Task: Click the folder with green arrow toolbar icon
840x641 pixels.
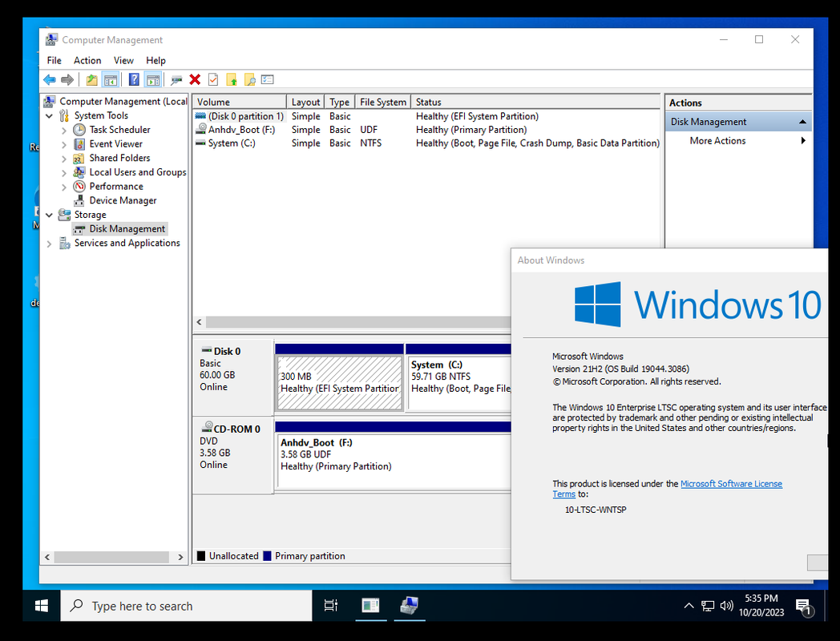Action: coord(232,80)
